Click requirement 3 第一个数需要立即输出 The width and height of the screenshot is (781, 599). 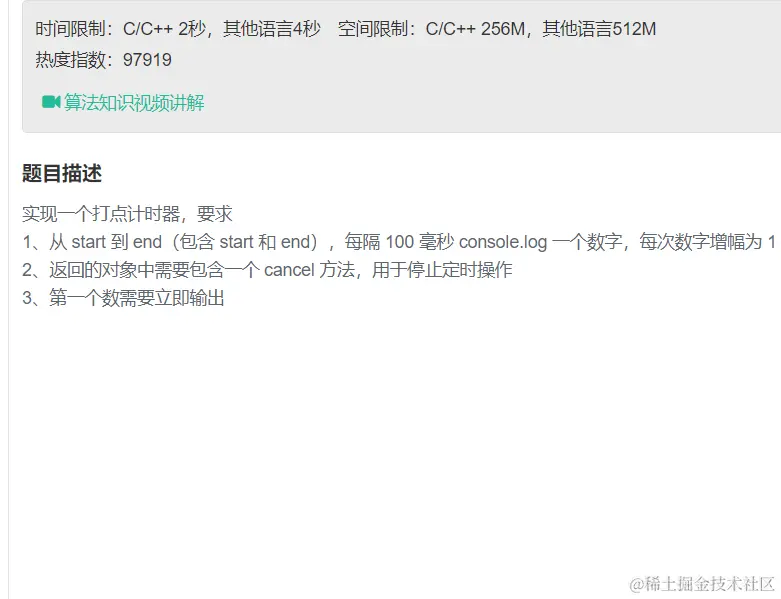pyautogui.click(x=136, y=298)
